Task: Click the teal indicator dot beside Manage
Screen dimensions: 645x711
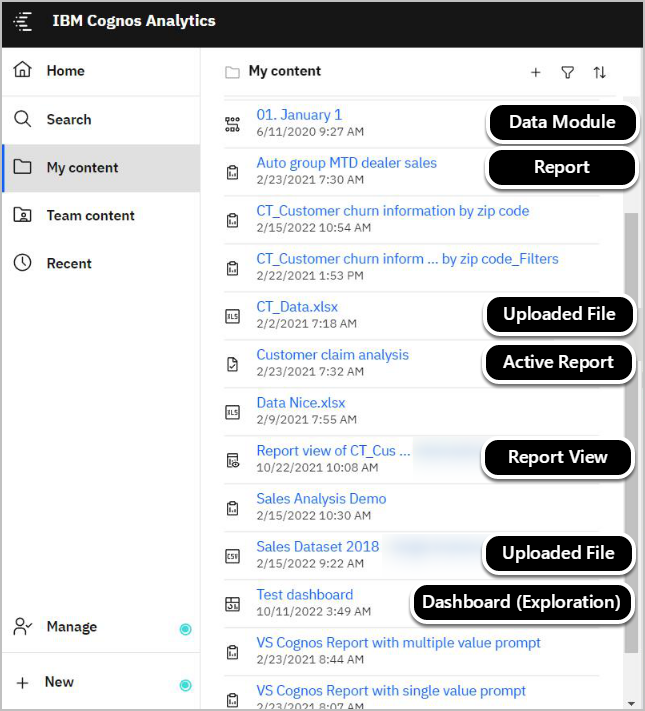Action: (186, 629)
